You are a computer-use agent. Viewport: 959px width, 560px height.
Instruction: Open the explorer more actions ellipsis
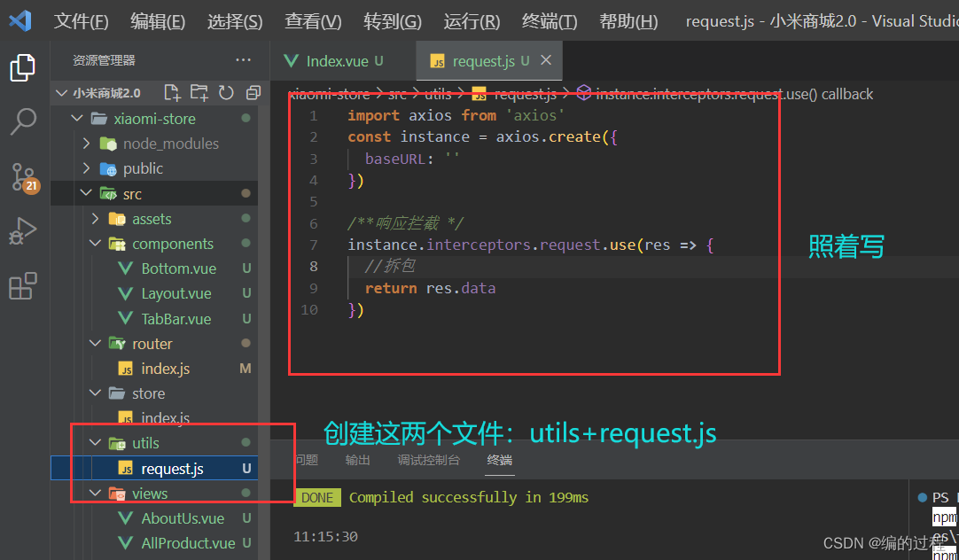[244, 60]
